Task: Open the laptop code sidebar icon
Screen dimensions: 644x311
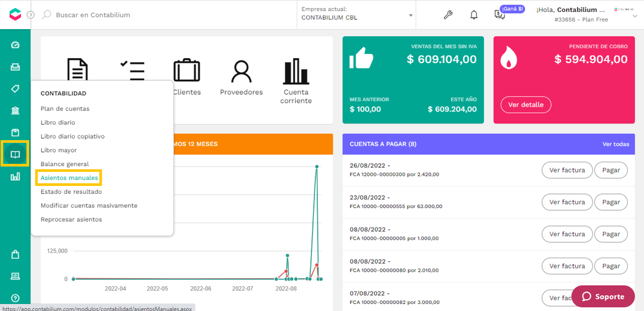Action: point(15,276)
